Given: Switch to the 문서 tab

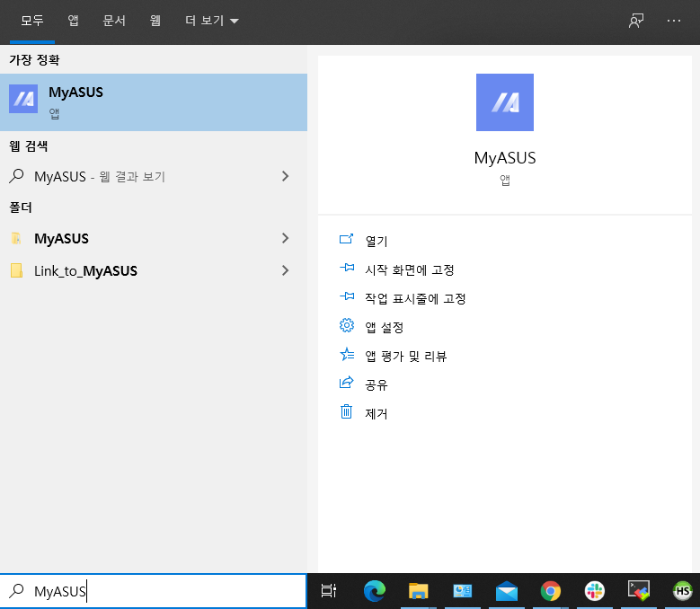Looking at the screenshot, I should 114,21.
